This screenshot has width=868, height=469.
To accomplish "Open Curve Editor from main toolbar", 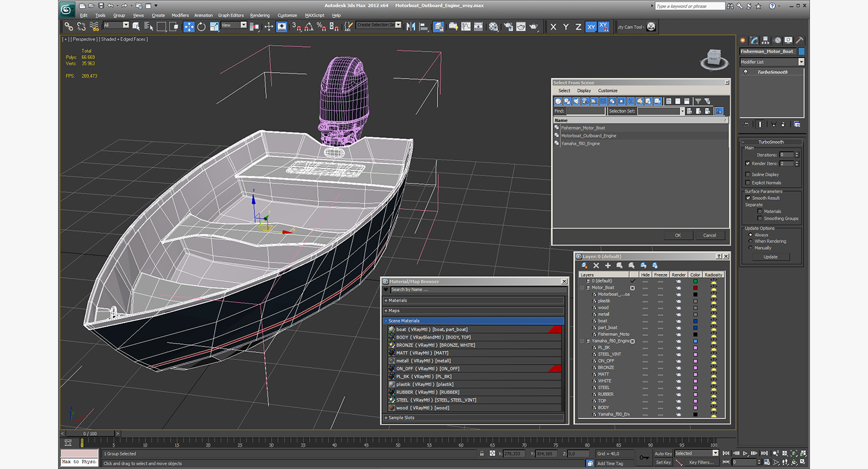I will 466,26.
